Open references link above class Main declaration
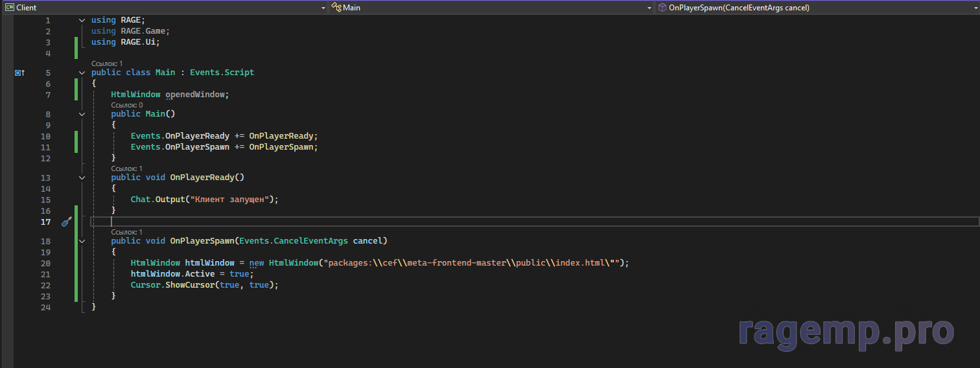980x368 pixels. (107, 63)
